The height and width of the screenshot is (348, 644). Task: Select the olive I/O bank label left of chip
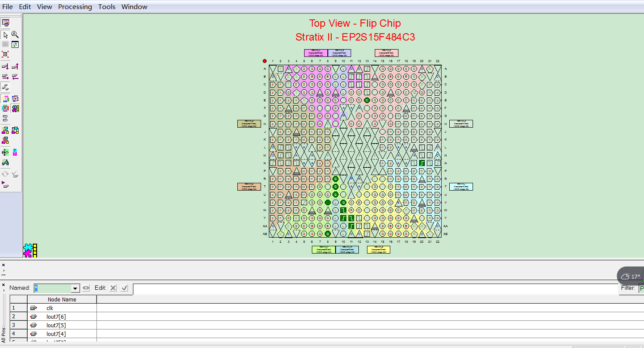tap(249, 124)
